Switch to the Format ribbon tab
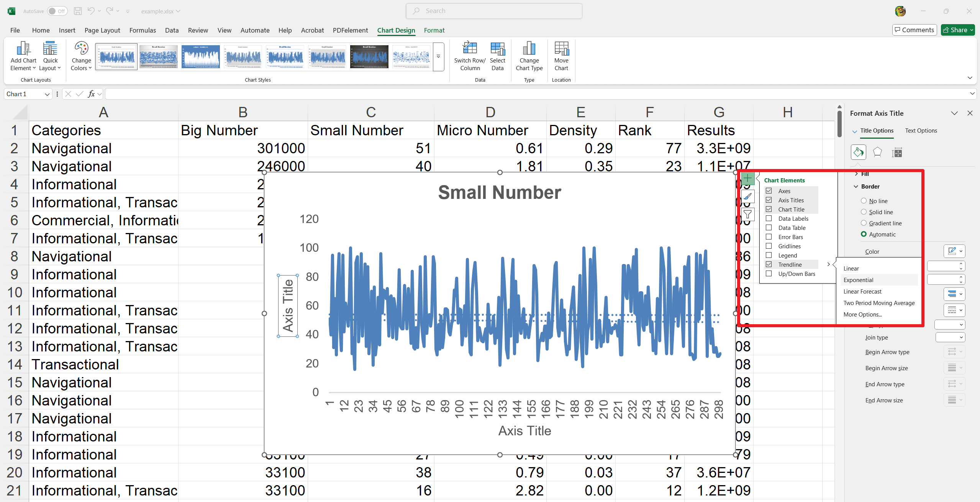This screenshot has width=980, height=502. pyautogui.click(x=434, y=30)
